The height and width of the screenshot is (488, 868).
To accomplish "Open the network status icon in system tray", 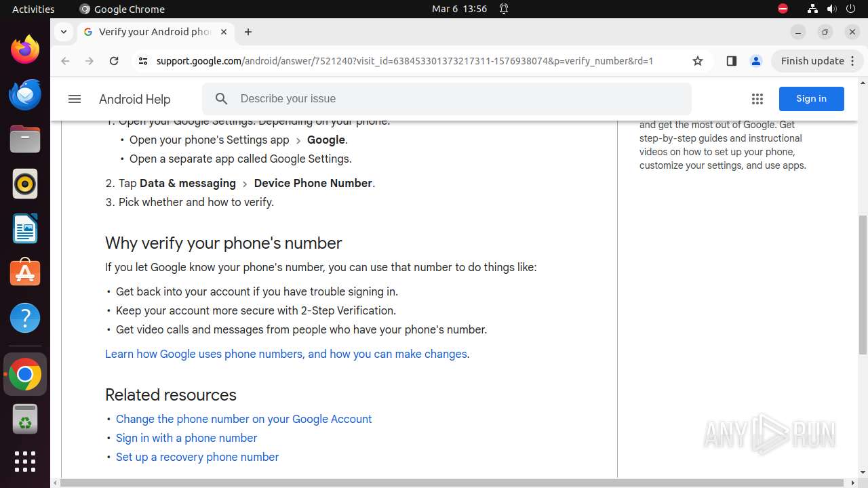I will click(812, 9).
